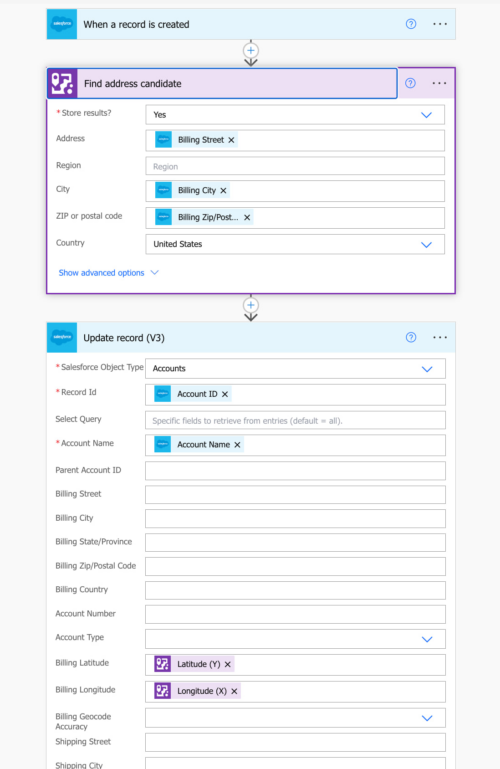
Task: Open help for Update record (V3)
Action: tap(411, 337)
